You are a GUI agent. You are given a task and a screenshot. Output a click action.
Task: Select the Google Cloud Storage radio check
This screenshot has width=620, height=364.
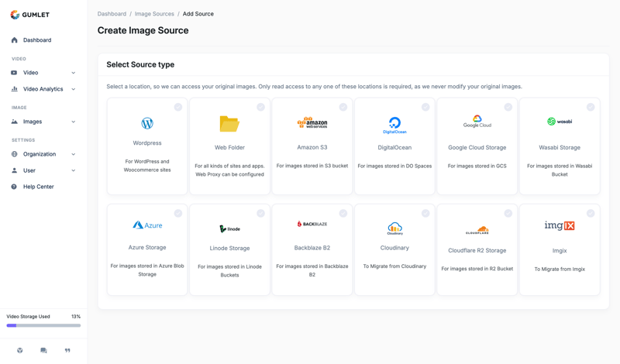tap(508, 107)
